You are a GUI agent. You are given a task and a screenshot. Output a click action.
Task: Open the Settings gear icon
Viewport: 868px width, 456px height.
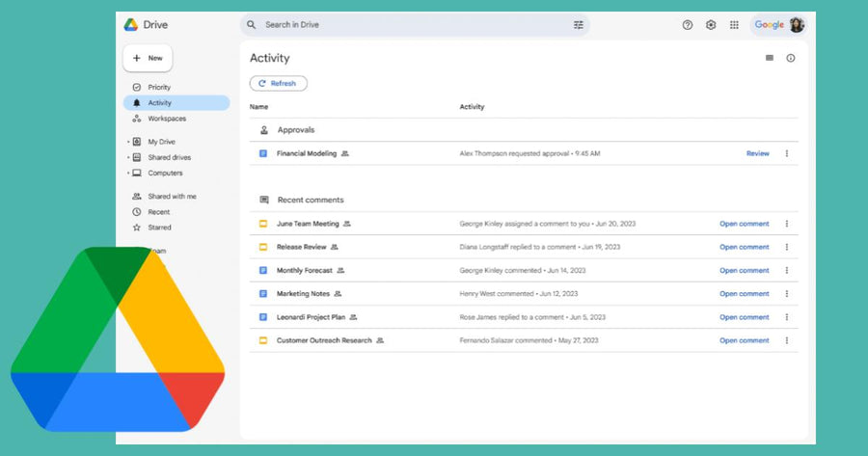coord(711,25)
